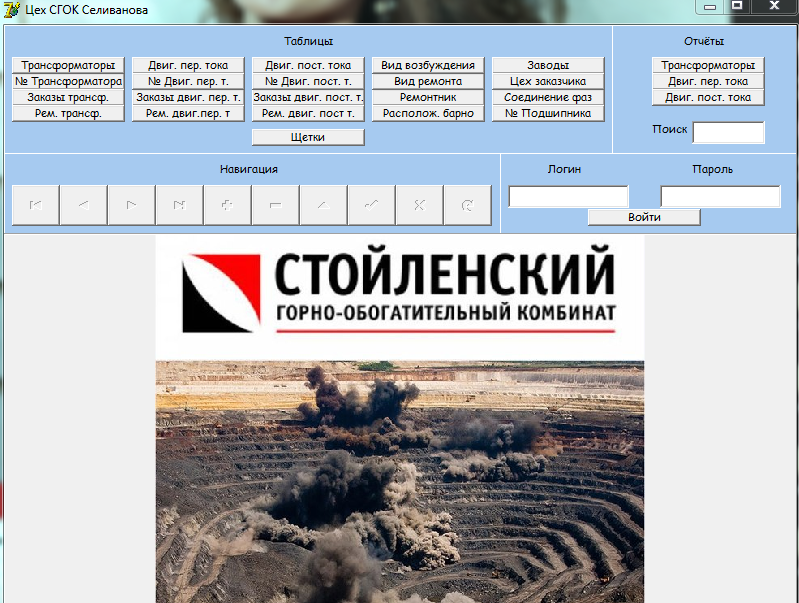799x603 pixels.
Task: Open Заводы table
Action: pos(548,65)
